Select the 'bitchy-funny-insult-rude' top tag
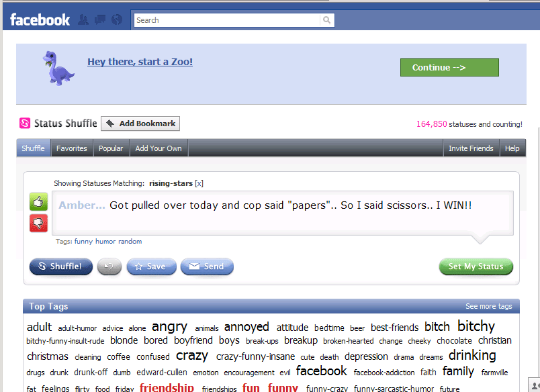This screenshot has width=540, height=392. (x=65, y=341)
